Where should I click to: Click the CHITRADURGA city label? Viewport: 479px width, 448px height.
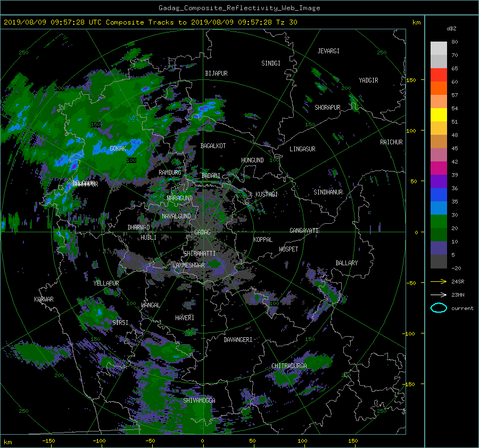[289, 366]
